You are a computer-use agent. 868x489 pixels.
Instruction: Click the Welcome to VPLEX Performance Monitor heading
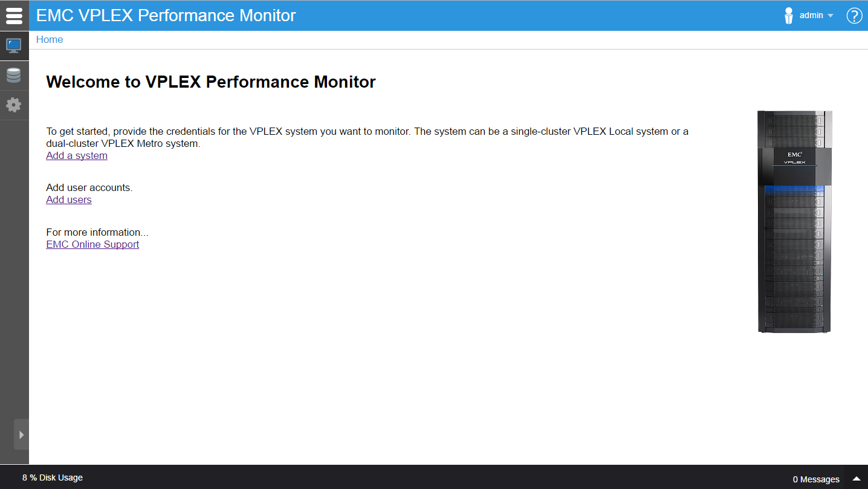pyautogui.click(x=211, y=82)
